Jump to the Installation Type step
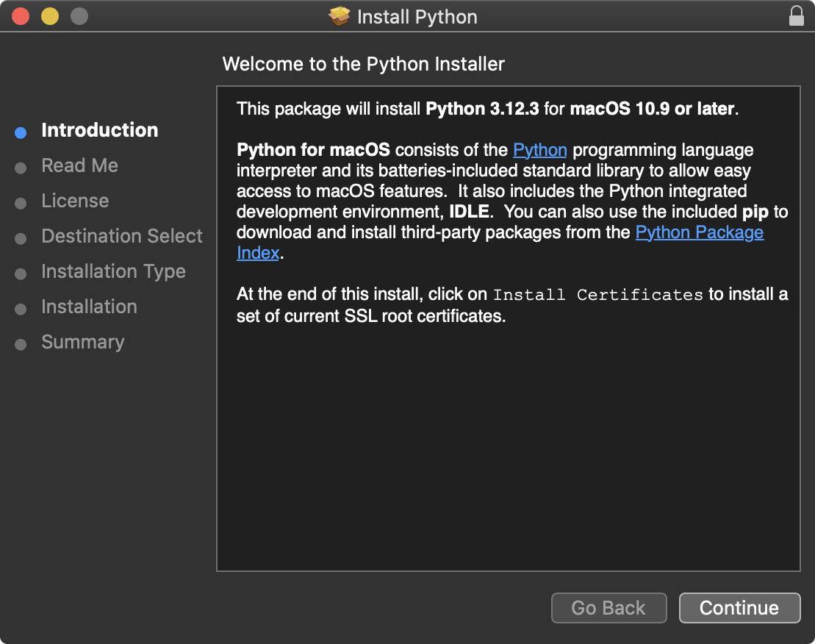 coord(113,271)
